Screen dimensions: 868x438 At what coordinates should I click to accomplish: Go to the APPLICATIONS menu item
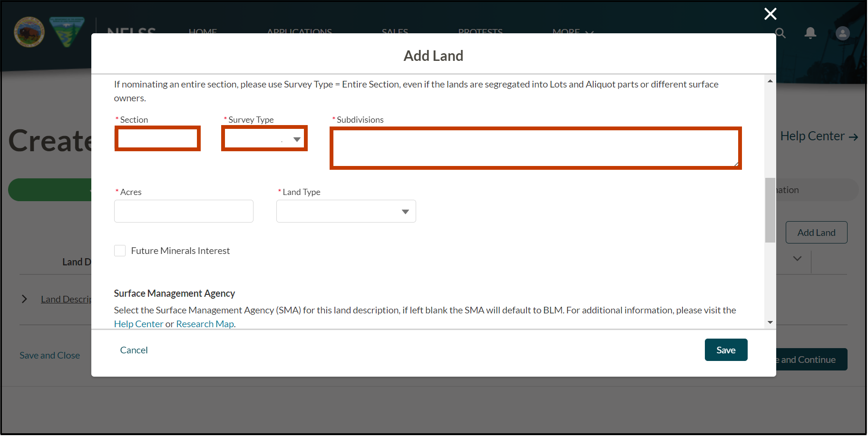click(x=299, y=32)
